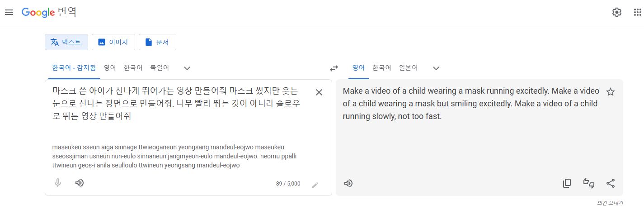Click the 의견 보내기 feedback link
The height and width of the screenshot is (224, 644).
[610, 203]
